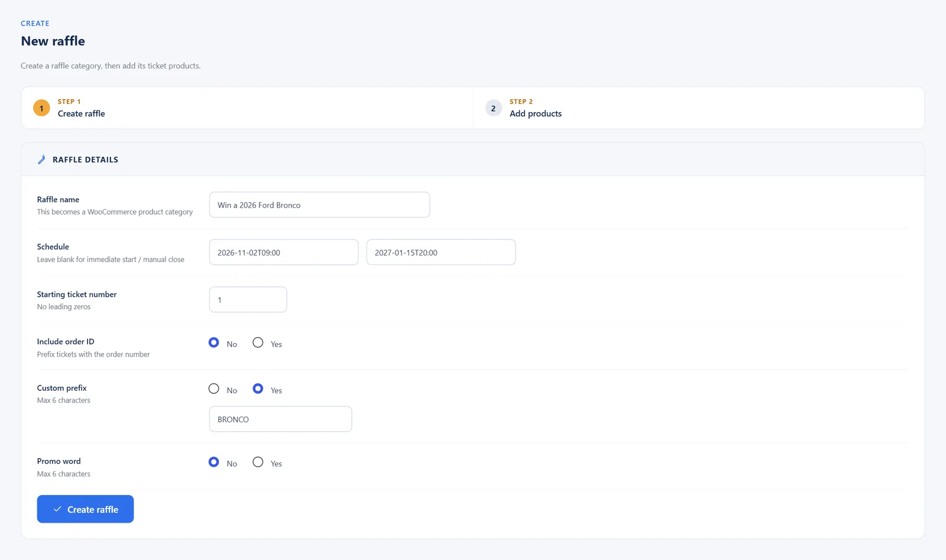Screen dimensions: 946x560
Task: Select No for Promo word
Action: point(214,462)
